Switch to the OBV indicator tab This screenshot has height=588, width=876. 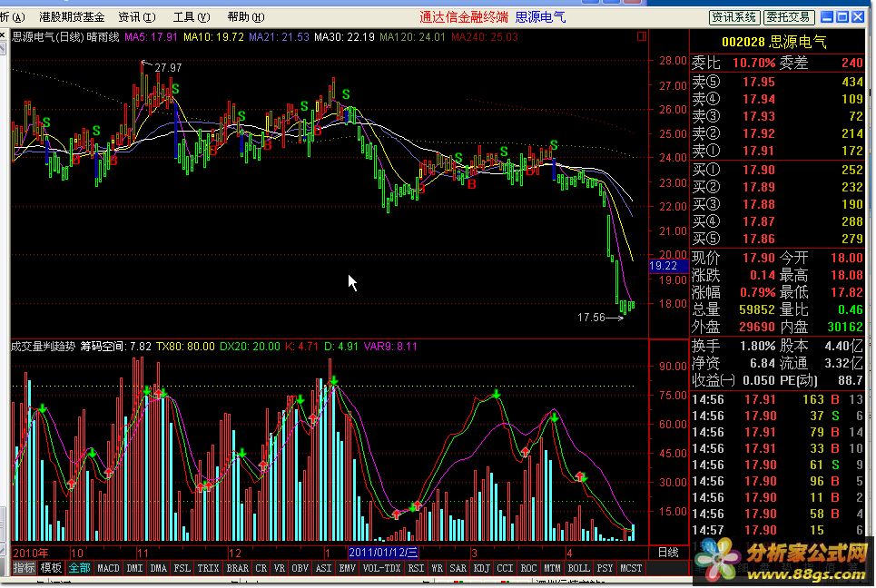tap(300, 568)
